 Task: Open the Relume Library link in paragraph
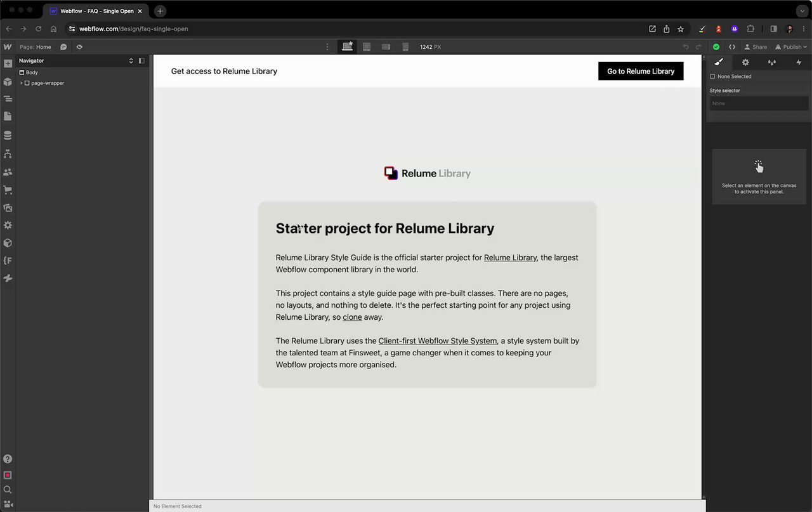[510, 258]
